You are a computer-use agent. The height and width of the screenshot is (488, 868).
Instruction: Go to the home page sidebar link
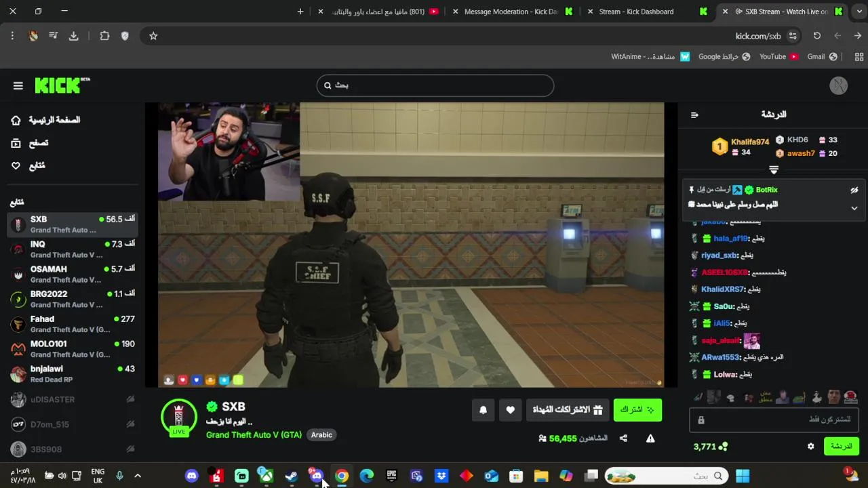(x=45, y=120)
